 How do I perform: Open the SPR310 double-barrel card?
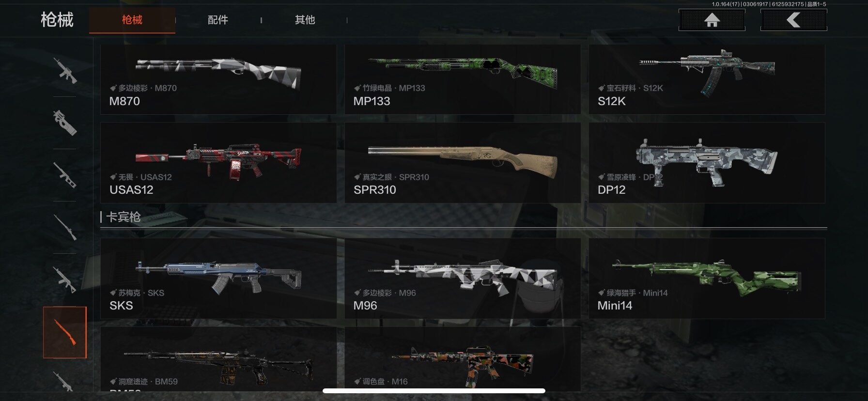tap(463, 163)
